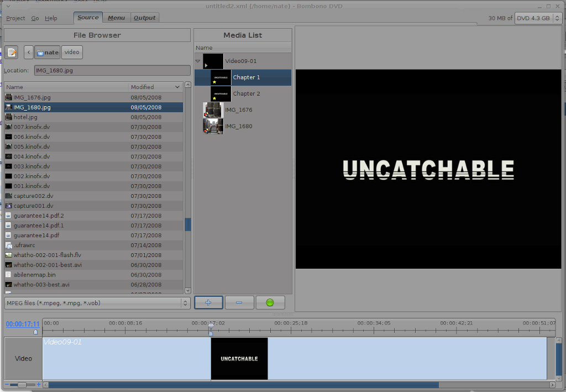The height and width of the screenshot is (392, 566).
Task: Click the back arrow in File Browser
Action: 29,53
